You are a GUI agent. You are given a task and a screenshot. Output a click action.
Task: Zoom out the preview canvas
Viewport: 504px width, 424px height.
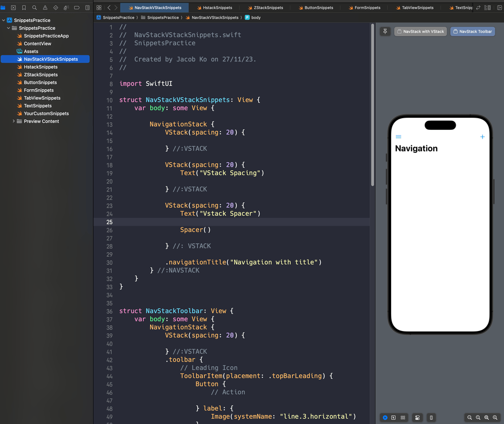click(x=470, y=418)
